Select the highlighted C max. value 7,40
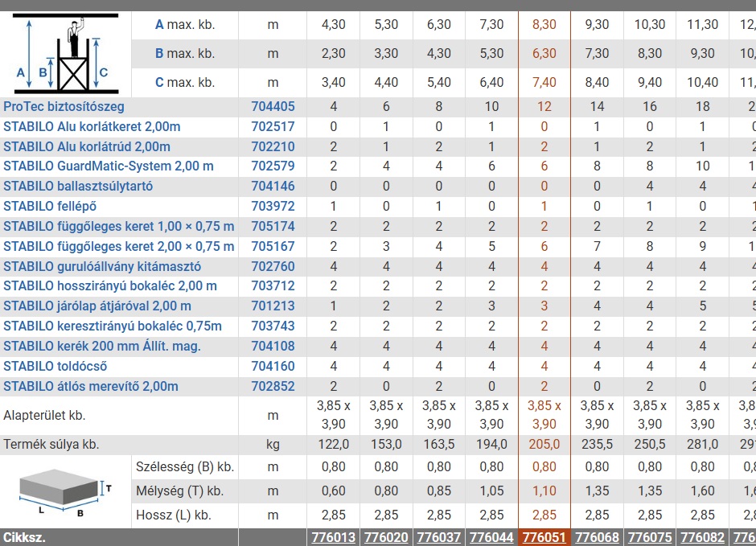The image size is (756, 546). 544,82
